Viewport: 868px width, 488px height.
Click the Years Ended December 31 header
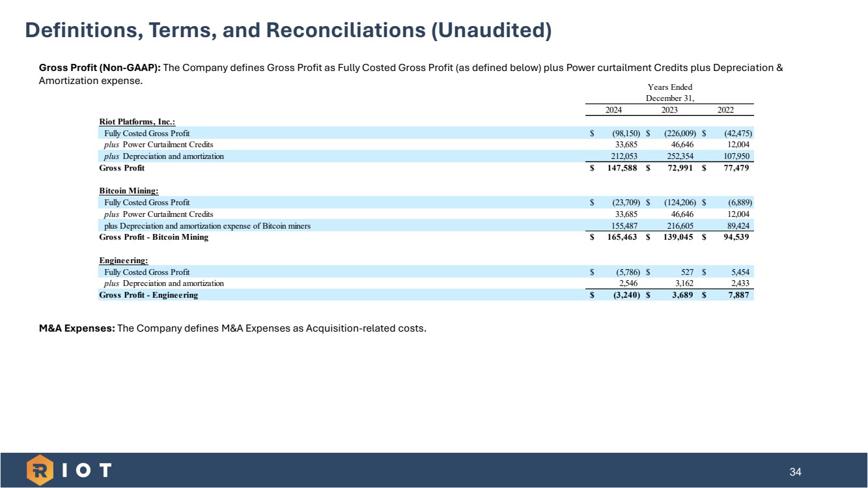[x=669, y=93]
